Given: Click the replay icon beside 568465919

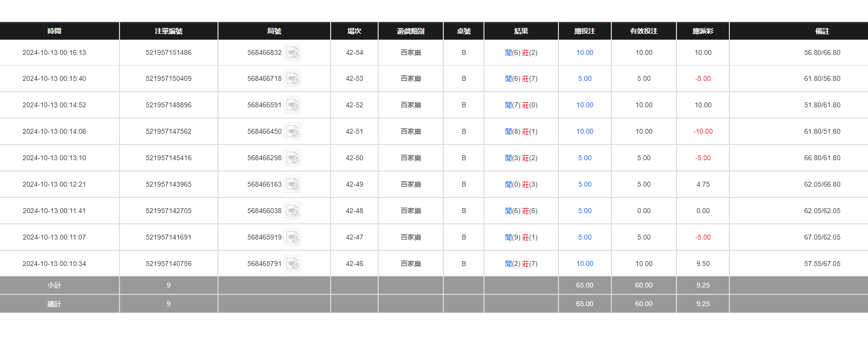Looking at the screenshot, I should pos(292,238).
